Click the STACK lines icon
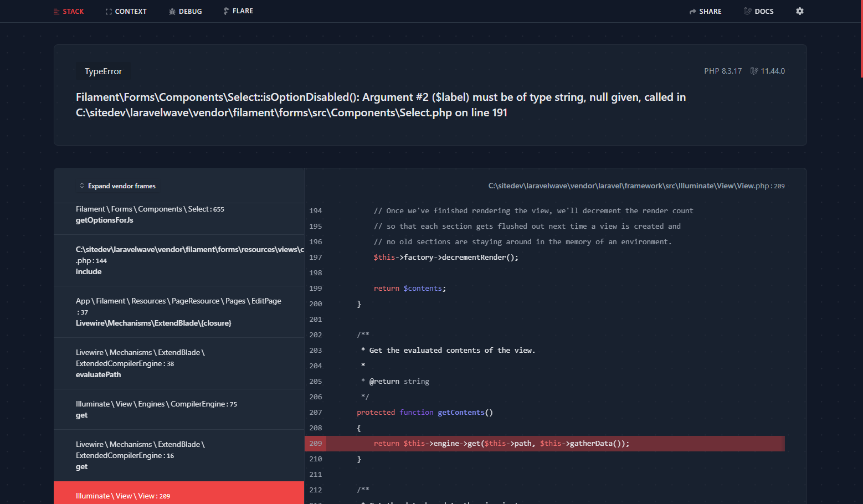863x504 pixels. [x=56, y=12]
